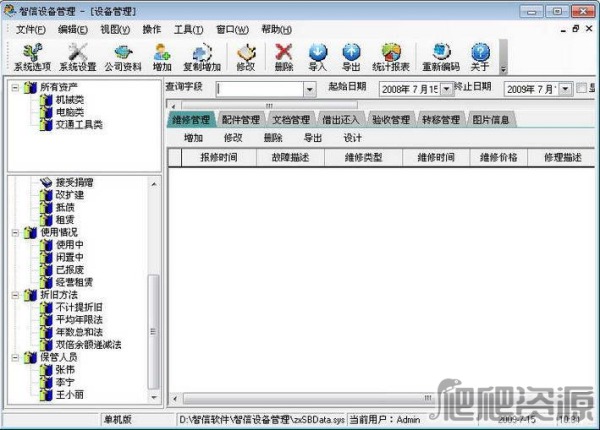Open the 查询字段 dropdown arrow
Screen dimensions: 600x430
click(310, 90)
